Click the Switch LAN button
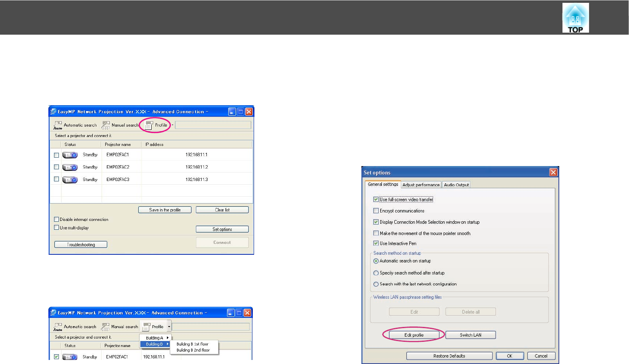 tap(471, 335)
